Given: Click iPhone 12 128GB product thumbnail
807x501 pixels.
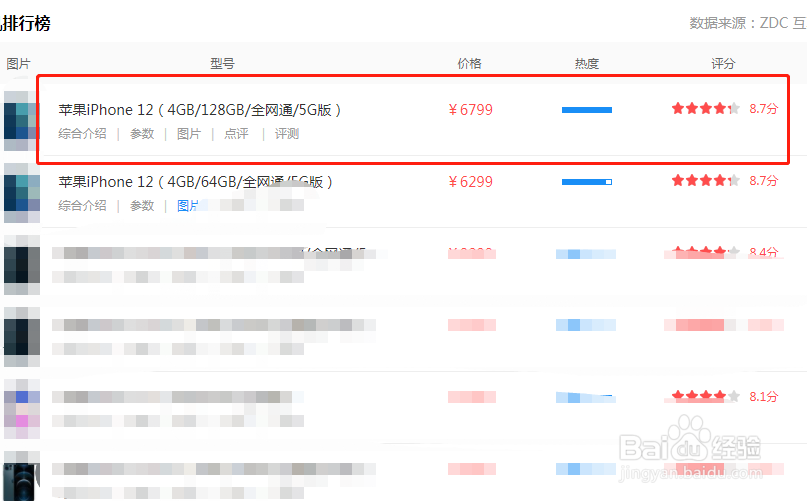Looking at the screenshot, I should click(22, 121).
